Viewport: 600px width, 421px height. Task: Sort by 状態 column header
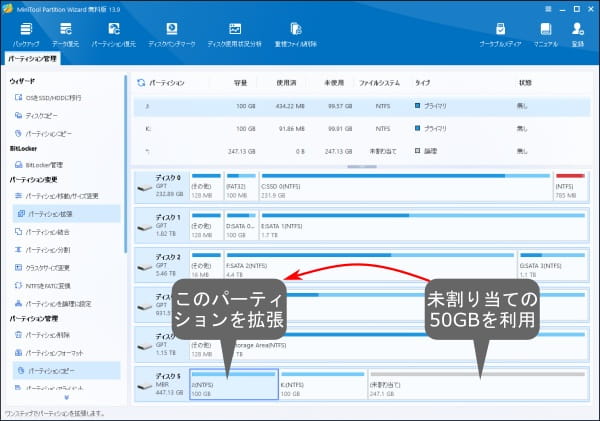tap(525, 83)
